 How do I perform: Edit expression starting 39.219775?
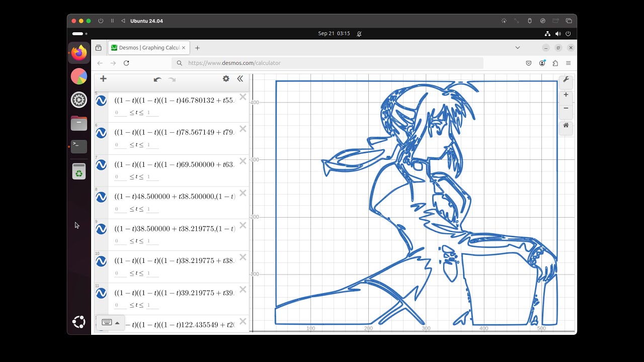pos(175,293)
